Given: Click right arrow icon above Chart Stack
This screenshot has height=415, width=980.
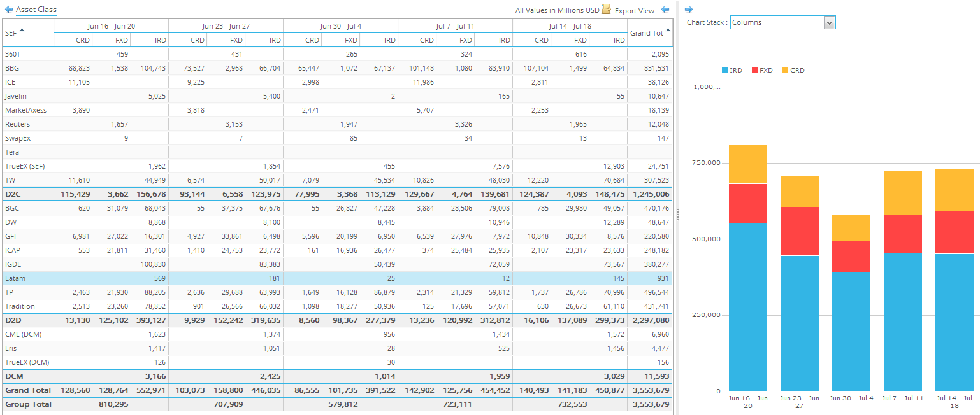Looking at the screenshot, I should click(x=688, y=10).
